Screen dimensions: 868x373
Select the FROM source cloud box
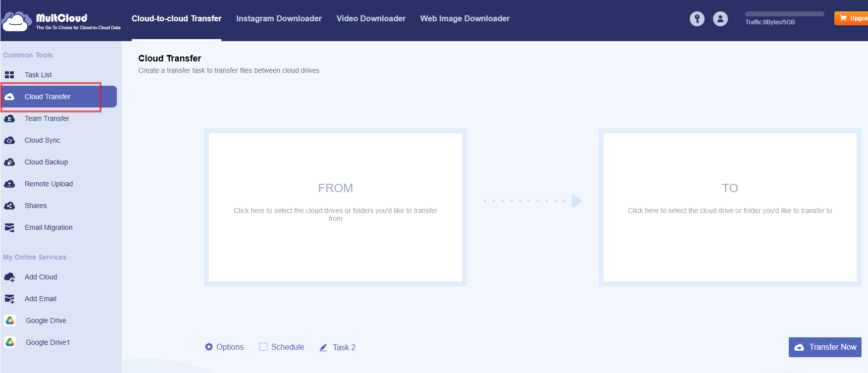335,207
